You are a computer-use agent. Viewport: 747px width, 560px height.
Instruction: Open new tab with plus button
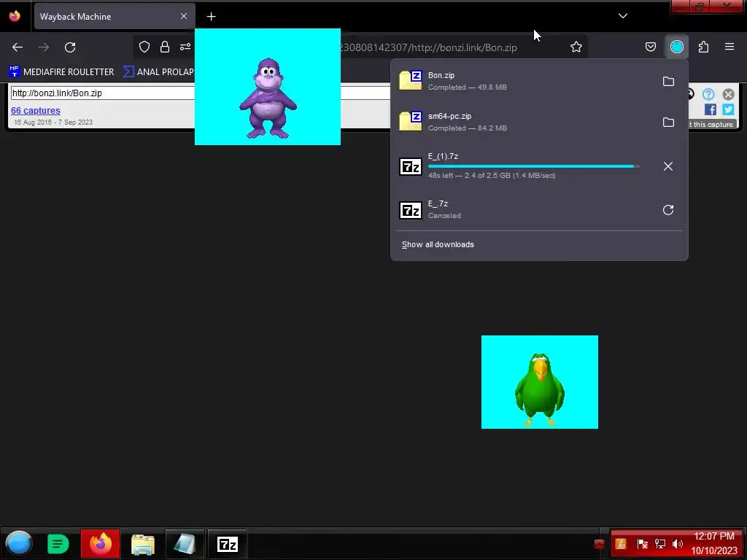click(x=211, y=17)
